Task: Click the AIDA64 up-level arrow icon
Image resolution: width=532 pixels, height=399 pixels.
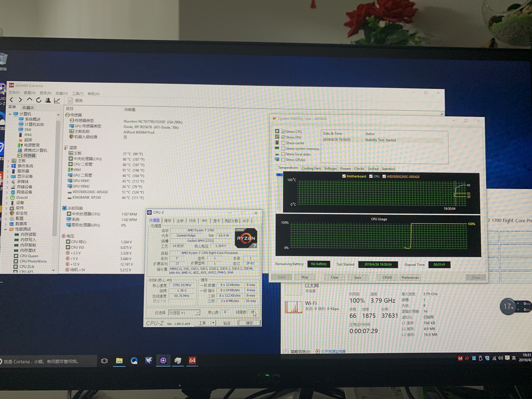Action: (x=29, y=99)
